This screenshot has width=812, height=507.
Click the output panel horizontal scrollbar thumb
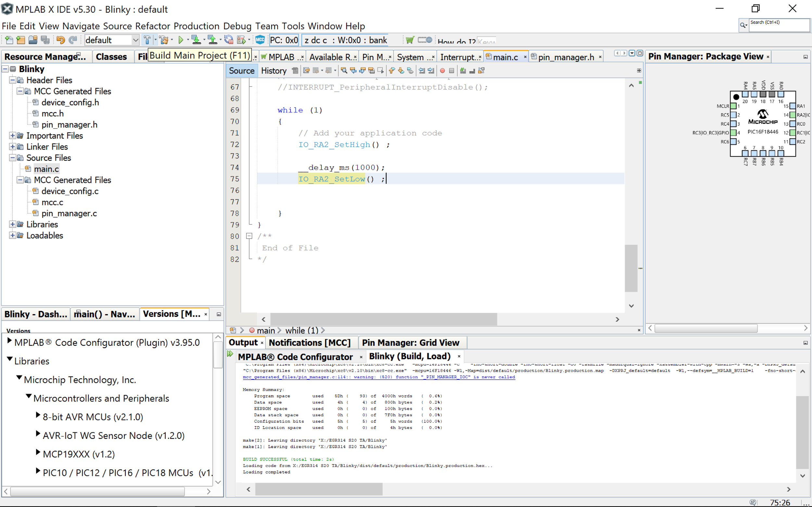pos(318,489)
